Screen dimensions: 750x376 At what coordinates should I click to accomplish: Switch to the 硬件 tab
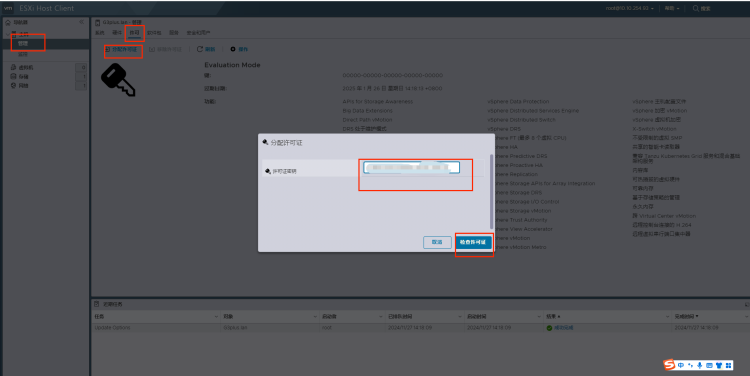[117, 33]
